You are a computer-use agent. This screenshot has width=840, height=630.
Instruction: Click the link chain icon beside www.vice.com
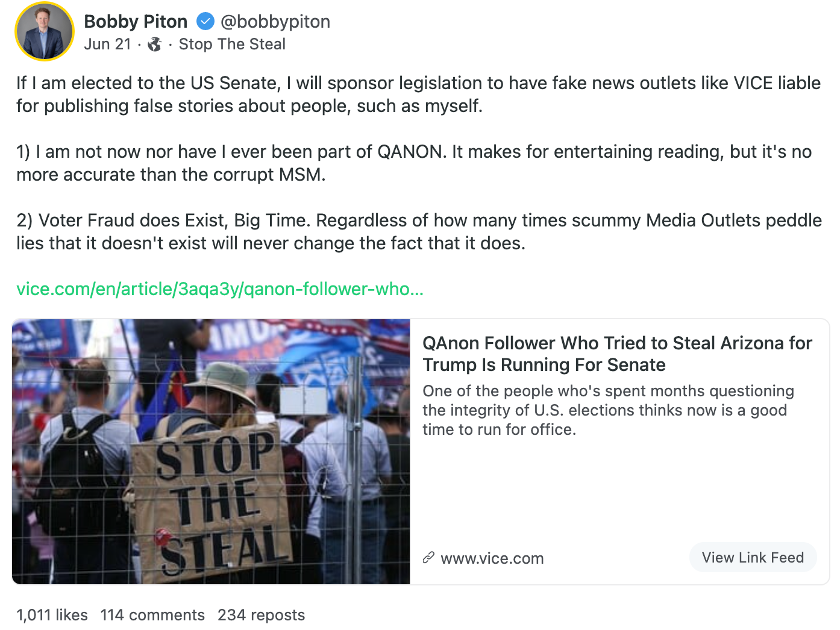click(429, 557)
